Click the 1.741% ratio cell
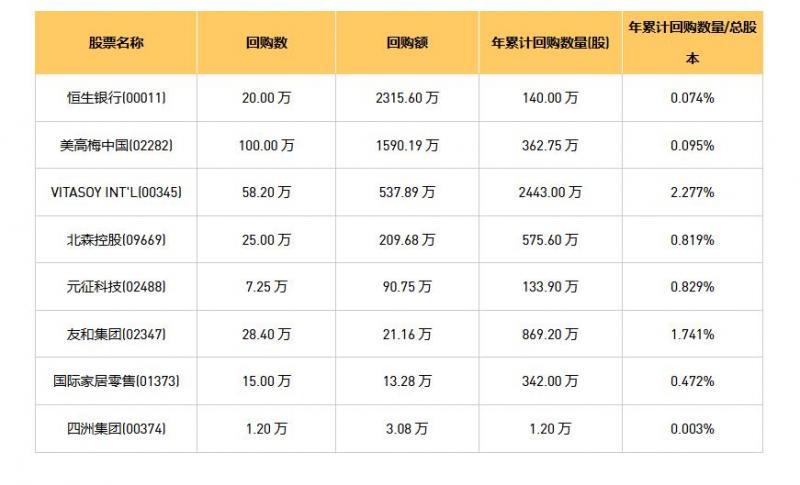This screenshot has width=800, height=485. coord(692,334)
